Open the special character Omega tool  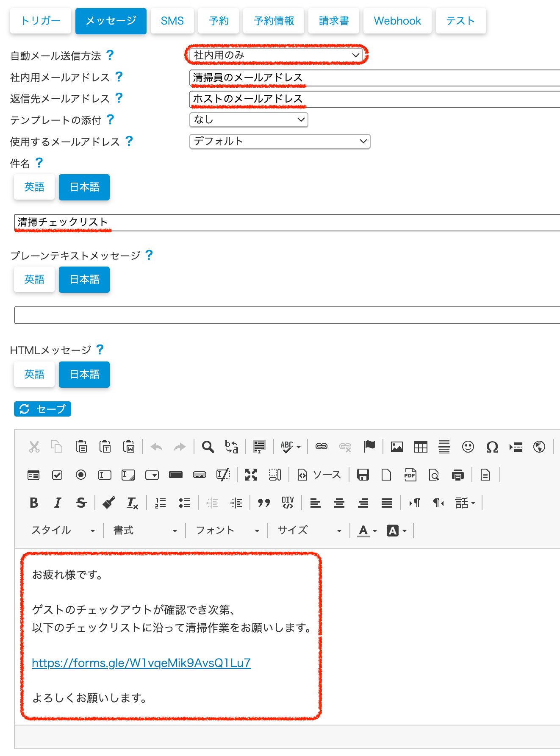[492, 447]
